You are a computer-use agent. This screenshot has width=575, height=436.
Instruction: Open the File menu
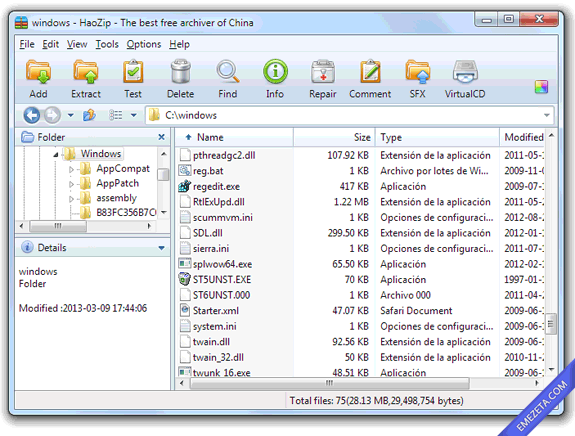tap(27, 44)
